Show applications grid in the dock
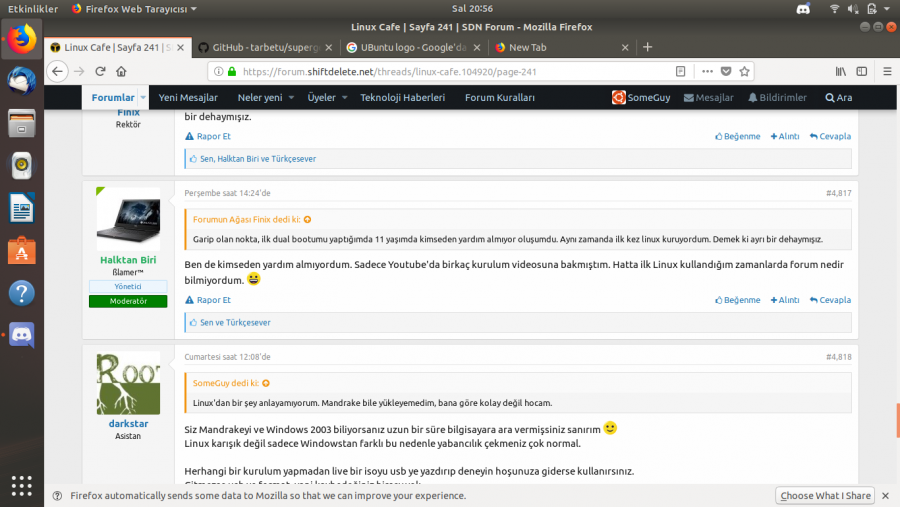The height and width of the screenshot is (507, 900). [22, 486]
